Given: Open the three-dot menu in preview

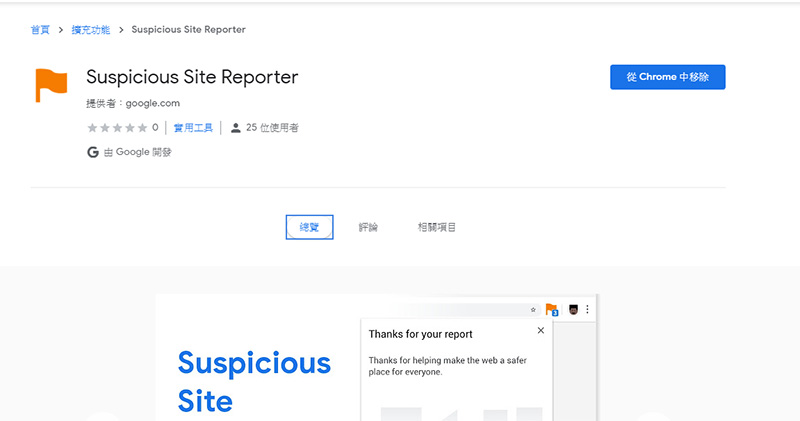Looking at the screenshot, I should pyautogui.click(x=587, y=310).
